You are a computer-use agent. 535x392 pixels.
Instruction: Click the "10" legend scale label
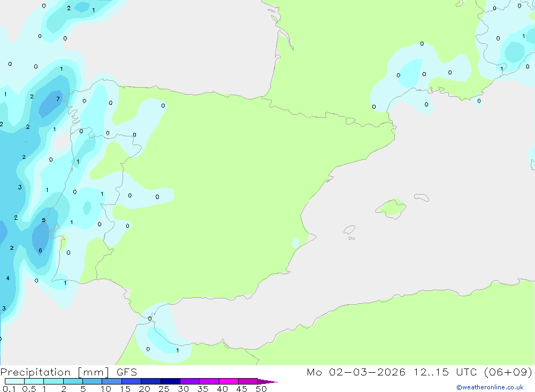tap(106, 389)
